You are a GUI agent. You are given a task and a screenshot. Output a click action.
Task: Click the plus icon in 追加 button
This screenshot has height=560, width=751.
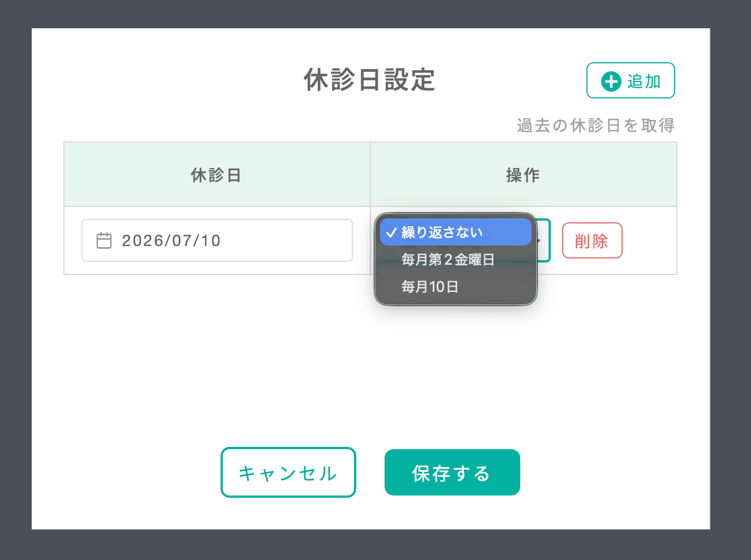[x=611, y=81]
